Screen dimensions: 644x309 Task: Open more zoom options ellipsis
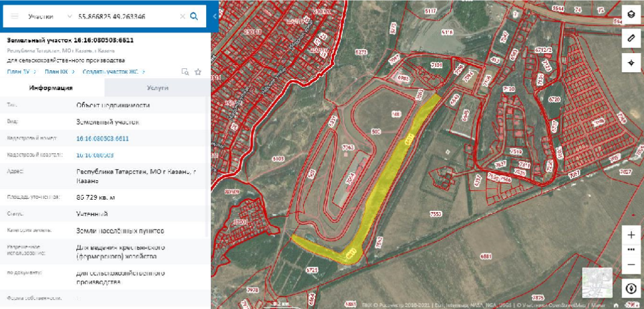coord(631,249)
